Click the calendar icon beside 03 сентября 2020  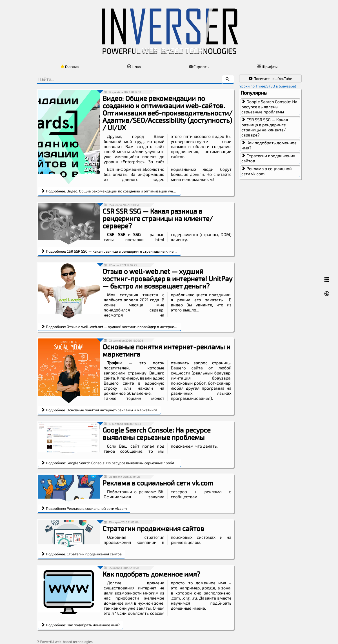coord(105,341)
